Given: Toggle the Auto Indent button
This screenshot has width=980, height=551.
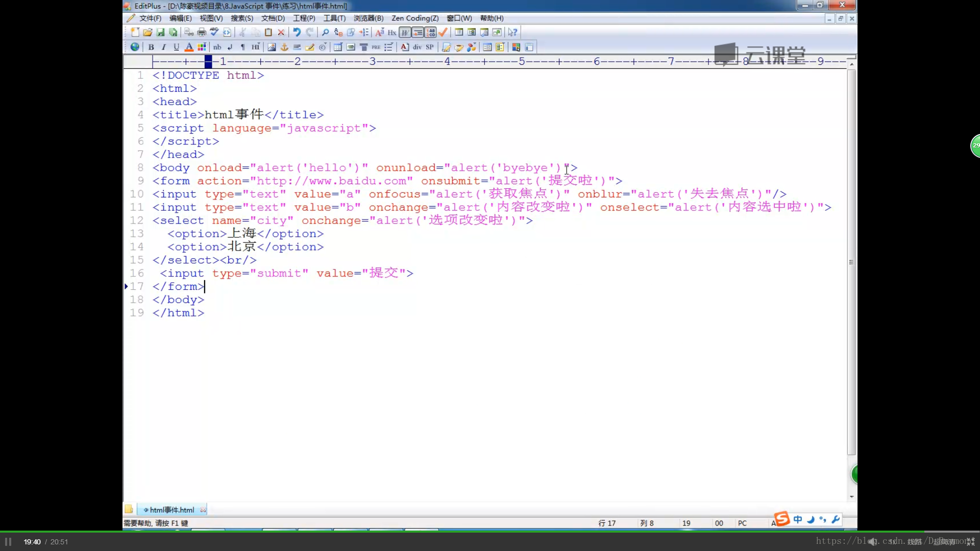Looking at the screenshot, I should pyautogui.click(x=418, y=32).
